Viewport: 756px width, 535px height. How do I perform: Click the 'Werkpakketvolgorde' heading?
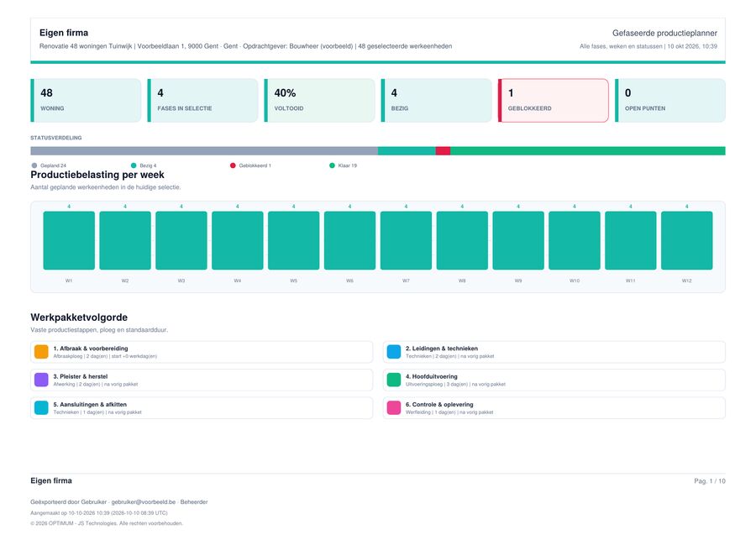(x=79, y=317)
